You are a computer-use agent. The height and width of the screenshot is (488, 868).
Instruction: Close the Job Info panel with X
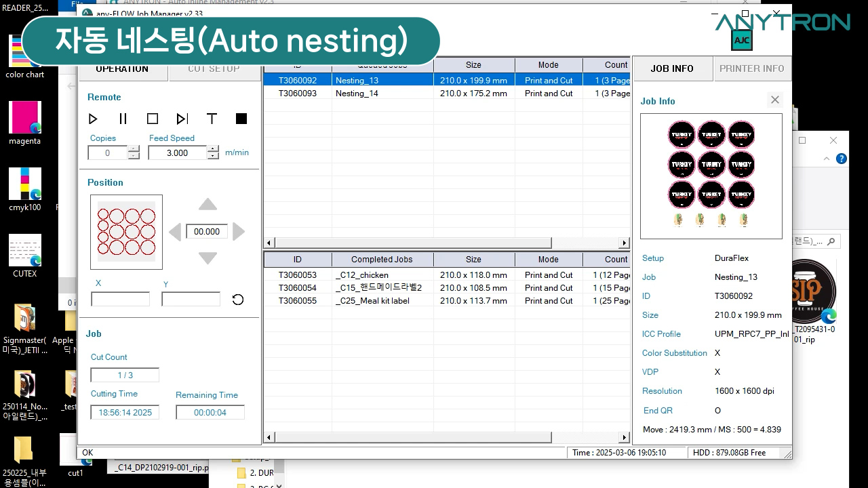point(775,100)
